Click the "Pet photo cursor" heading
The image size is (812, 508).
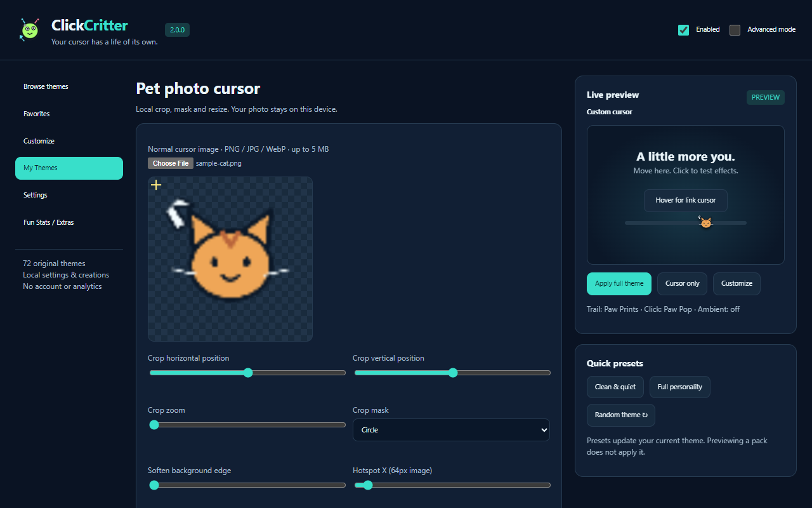[199, 88]
